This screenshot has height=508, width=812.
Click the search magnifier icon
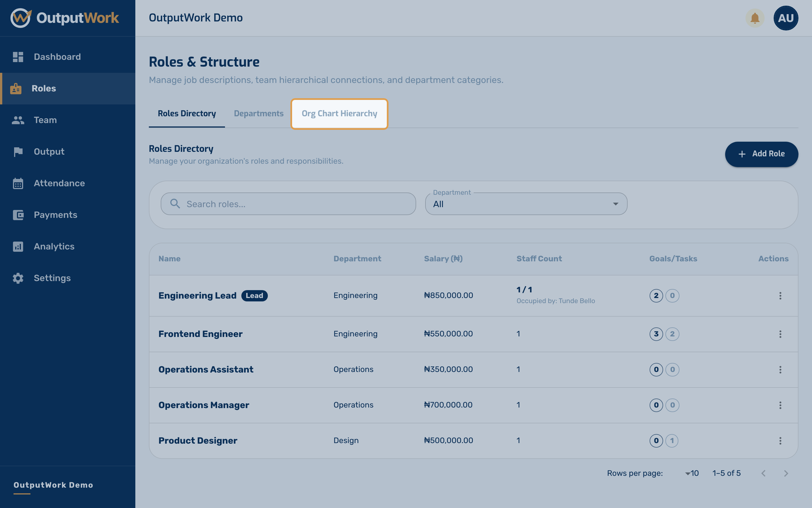click(175, 203)
